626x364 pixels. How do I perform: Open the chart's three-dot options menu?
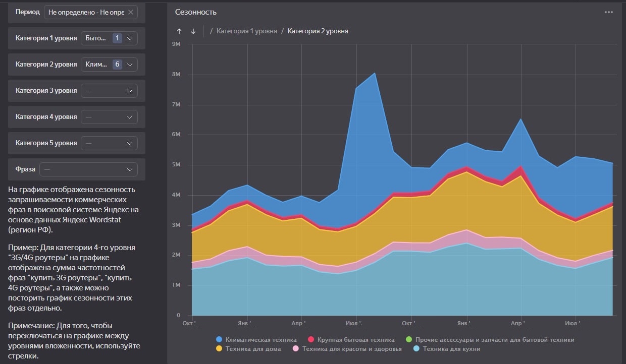pyautogui.click(x=609, y=12)
